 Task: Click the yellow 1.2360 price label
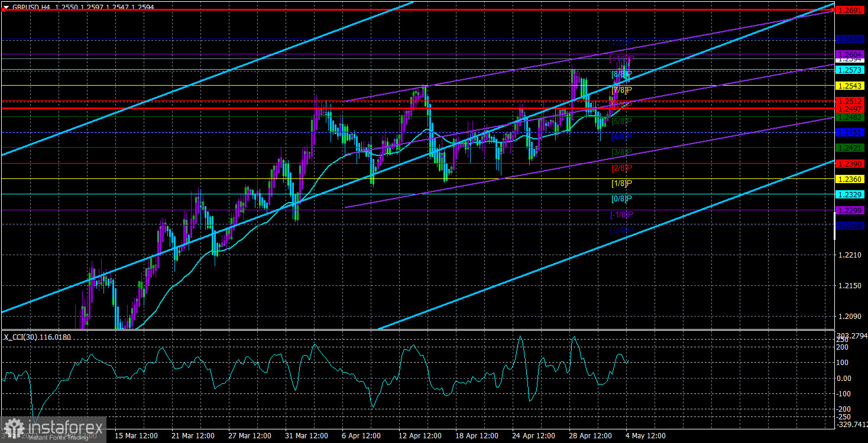(850, 179)
